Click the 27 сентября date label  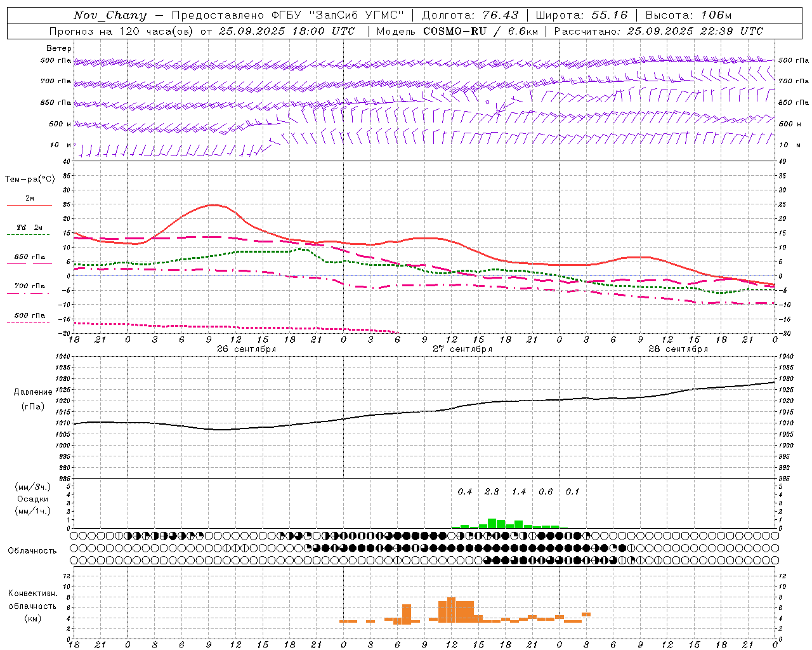pyautogui.click(x=462, y=349)
